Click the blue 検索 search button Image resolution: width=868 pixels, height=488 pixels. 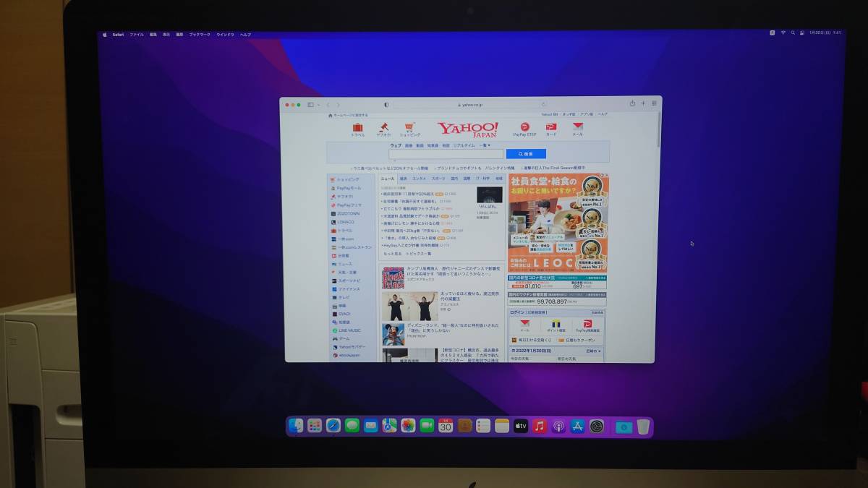[x=526, y=154]
